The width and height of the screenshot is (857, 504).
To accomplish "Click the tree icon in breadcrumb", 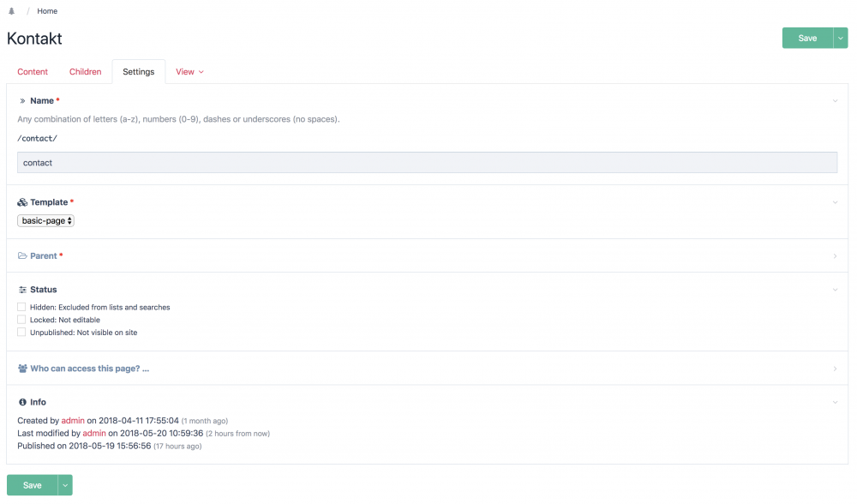I will [x=11, y=11].
